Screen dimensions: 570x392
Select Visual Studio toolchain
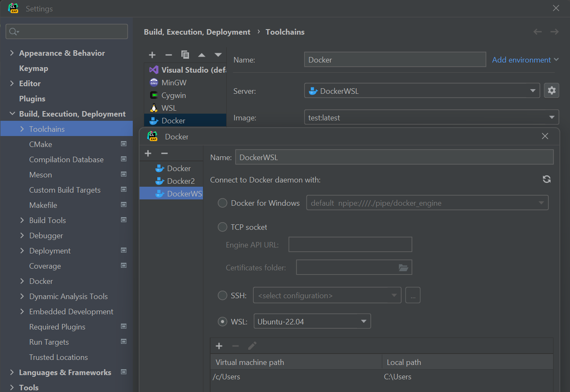pyautogui.click(x=185, y=70)
